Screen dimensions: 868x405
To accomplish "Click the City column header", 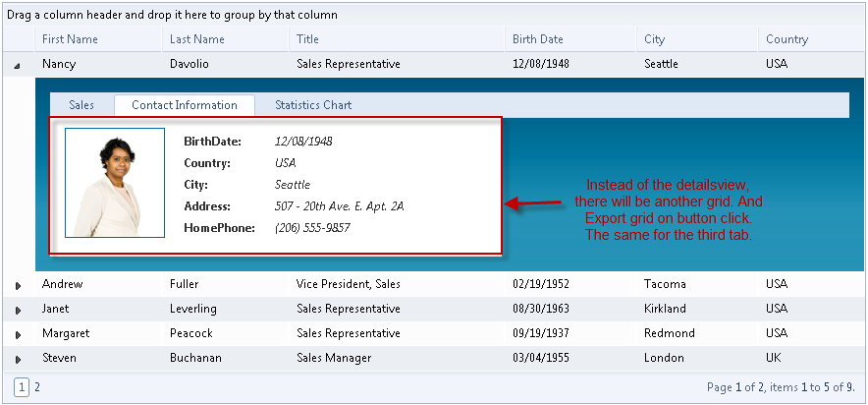I will click(x=655, y=39).
